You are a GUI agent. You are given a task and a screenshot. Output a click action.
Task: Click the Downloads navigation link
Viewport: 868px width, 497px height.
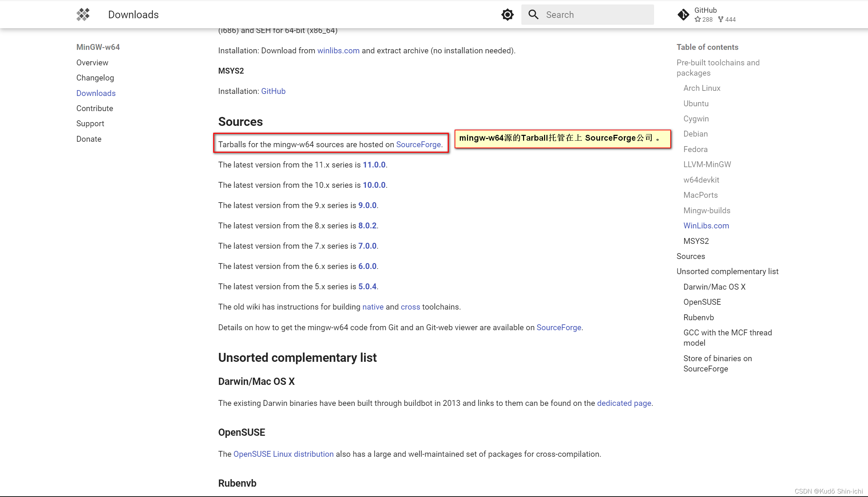click(x=96, y=93)
